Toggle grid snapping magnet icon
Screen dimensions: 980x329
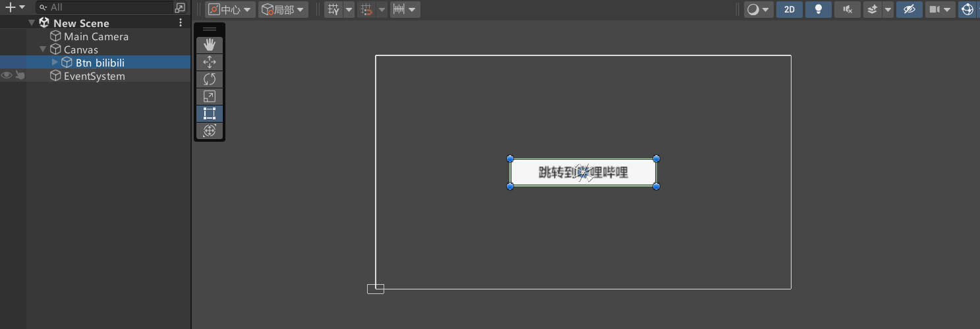366,9
